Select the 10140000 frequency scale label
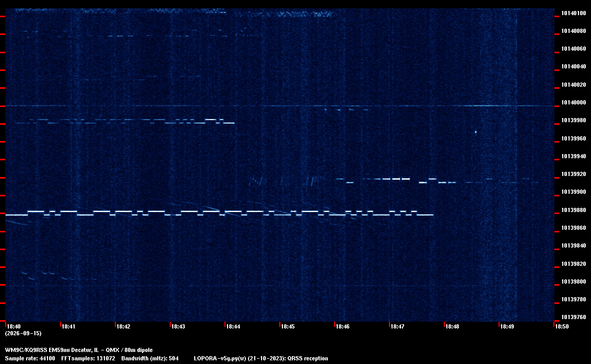The height and width of the screenshot is (364, 591). pyautogui.click(x=574, y=102)
